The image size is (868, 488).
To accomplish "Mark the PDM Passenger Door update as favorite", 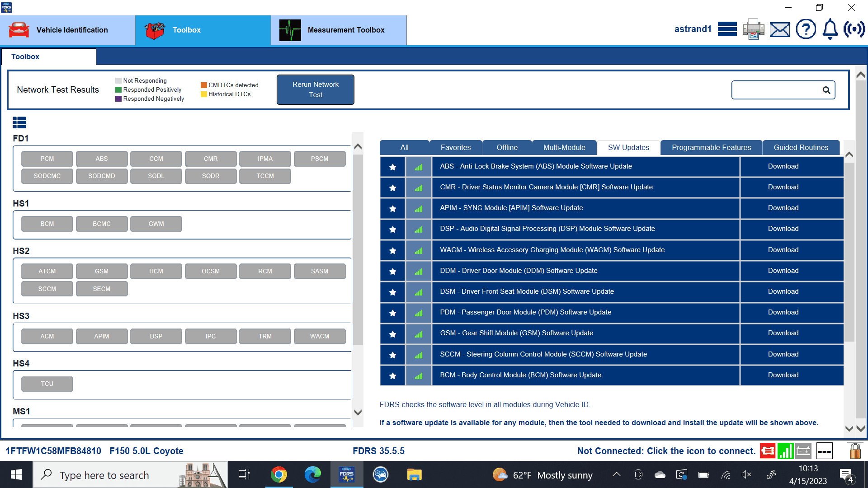I will click(392, 313).
